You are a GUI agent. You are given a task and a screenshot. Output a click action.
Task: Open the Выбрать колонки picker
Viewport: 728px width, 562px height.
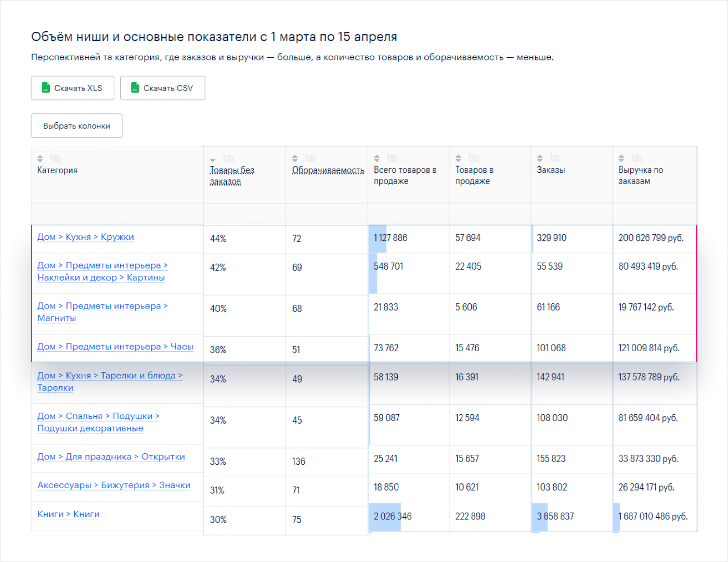(x=76, y=125)
